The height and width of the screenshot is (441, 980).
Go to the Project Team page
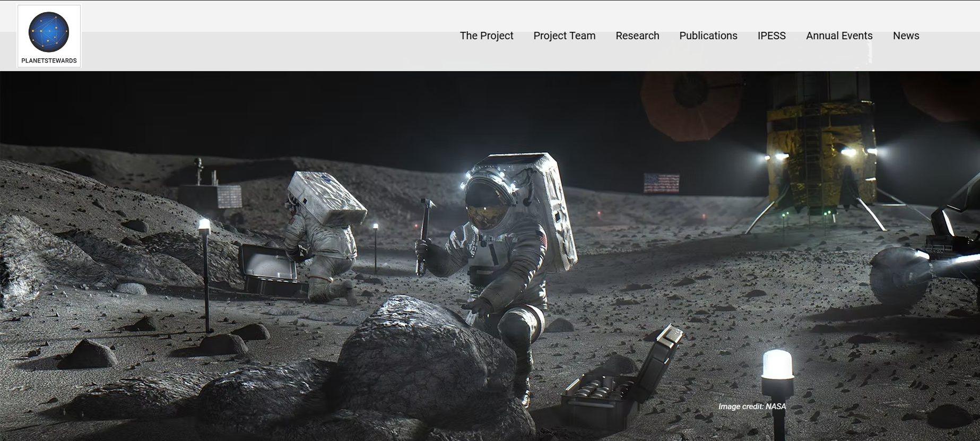click(565, 36)
